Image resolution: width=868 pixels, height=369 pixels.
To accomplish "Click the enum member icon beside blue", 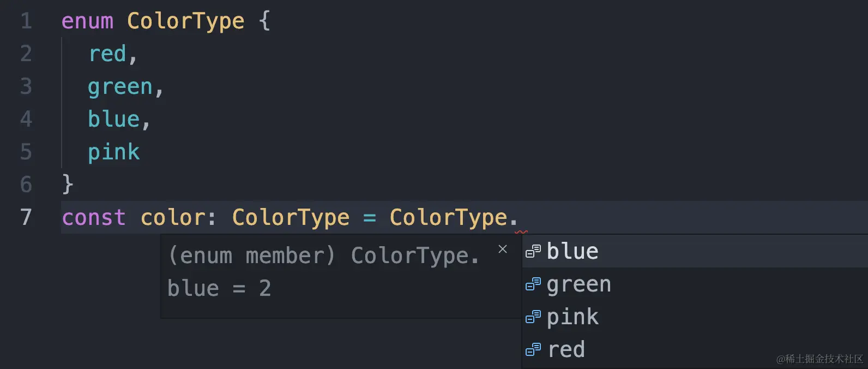I will tap(533, 252).
